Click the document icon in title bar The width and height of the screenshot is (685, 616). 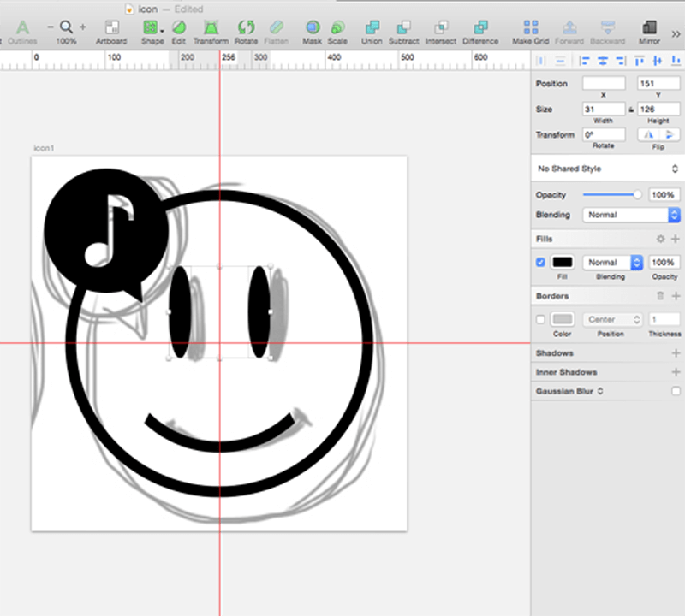(x=129, y=9)
